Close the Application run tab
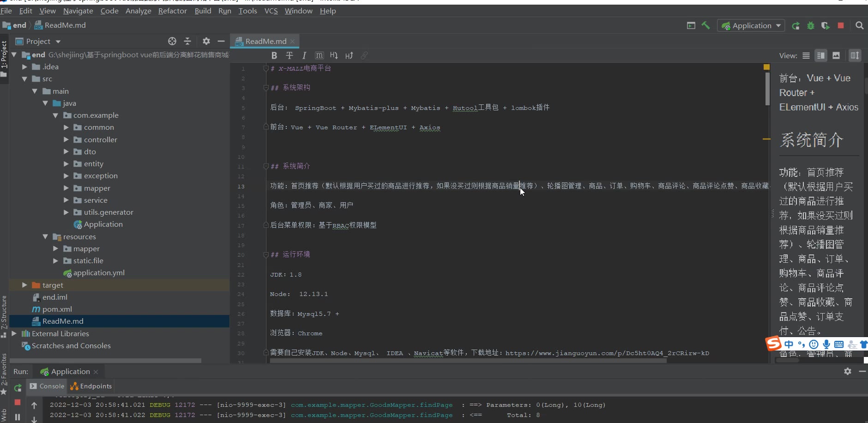This screenshot has height=423, width=868. click(96, 372)
